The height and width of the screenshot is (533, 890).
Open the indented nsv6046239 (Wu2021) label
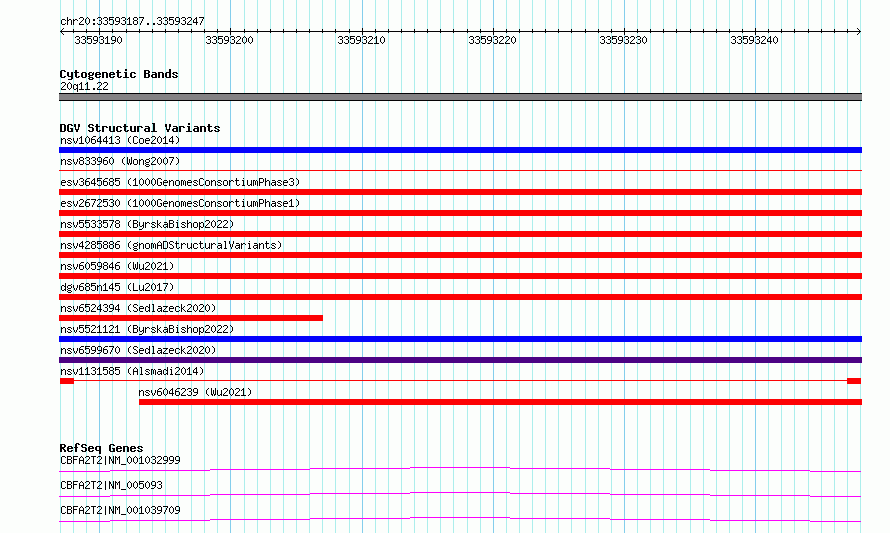pos(195,392)
